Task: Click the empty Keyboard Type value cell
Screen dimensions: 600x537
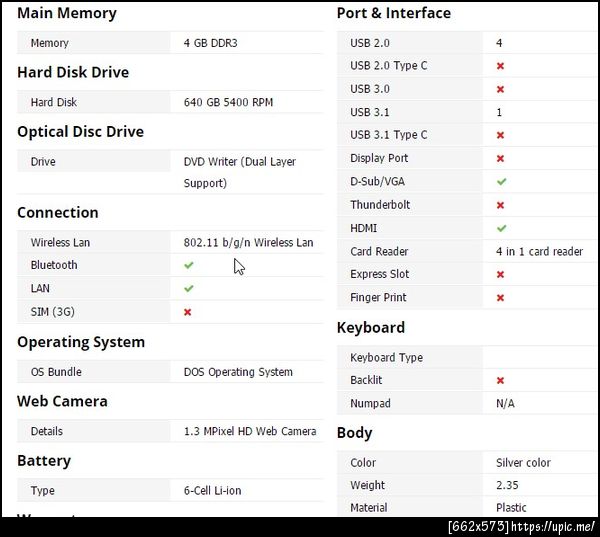Action: [537, 357]
